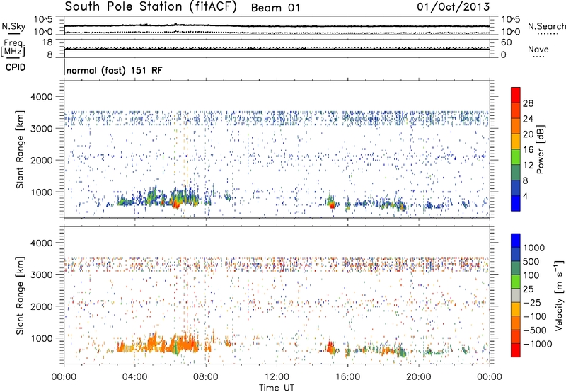Click the Velocity [m s-1] colorbar title
This screenshot has width=566, height=392.
pyautogui.click(x=559, y=295)
